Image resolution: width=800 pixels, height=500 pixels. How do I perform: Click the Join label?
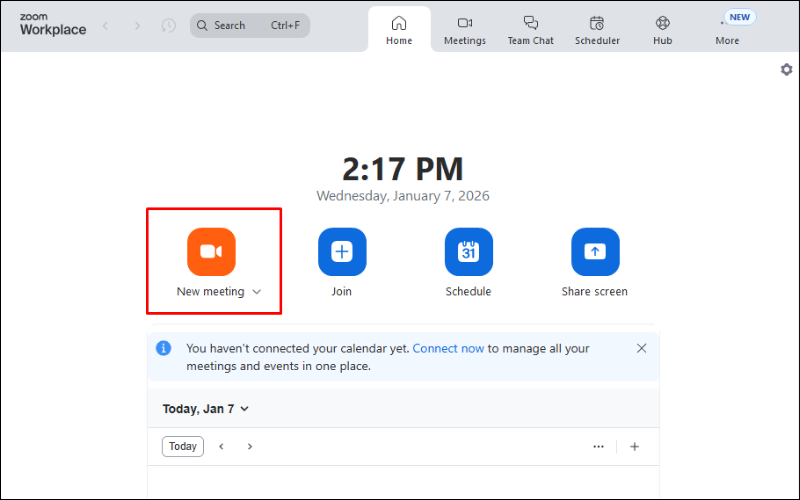coord(341,292)
